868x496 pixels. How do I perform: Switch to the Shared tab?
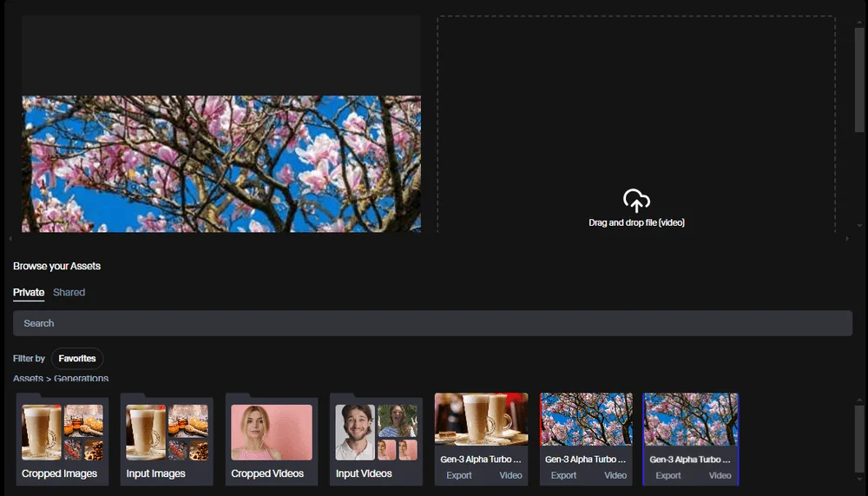click(69, 292)
